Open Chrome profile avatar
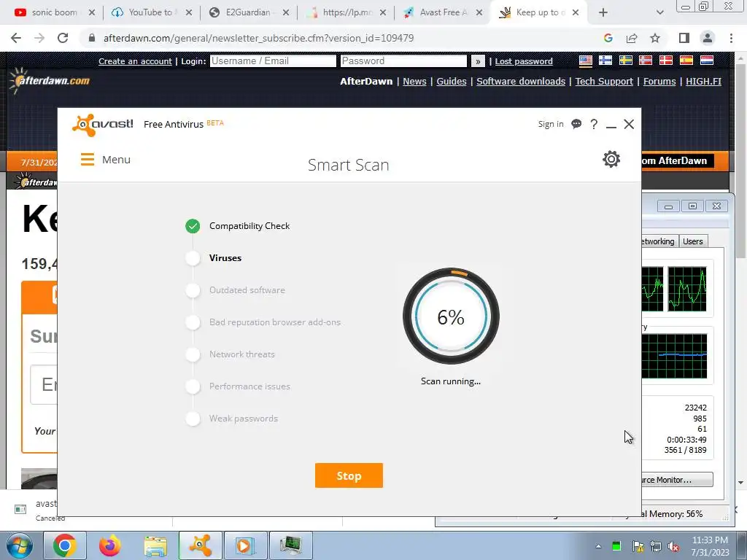This screenshot has height=560, width=747. click(x=708, y=38)
